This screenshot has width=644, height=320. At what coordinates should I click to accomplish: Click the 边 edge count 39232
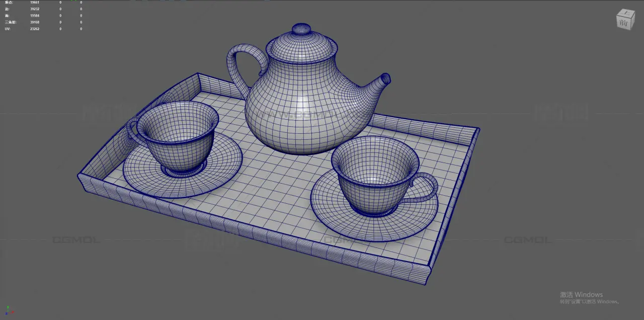(35, 9)
